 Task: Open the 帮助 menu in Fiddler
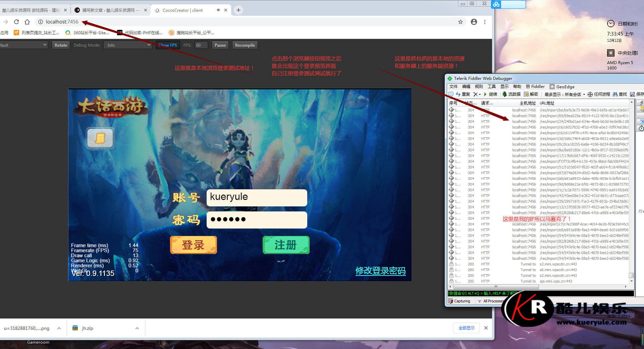pyautogui.click(x=517, y=87)
